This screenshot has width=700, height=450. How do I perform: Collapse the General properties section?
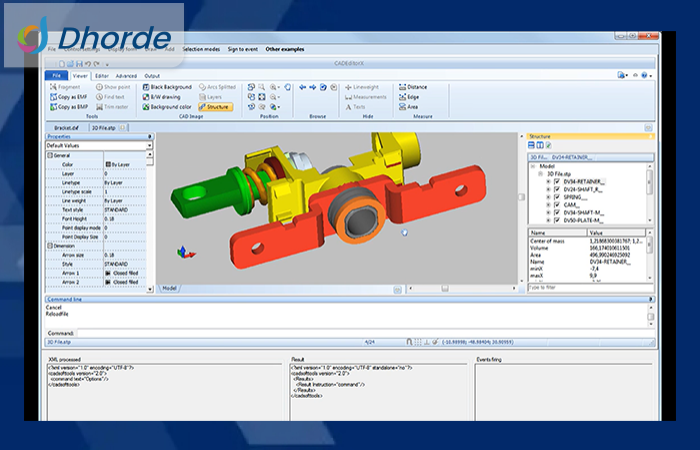50,155
